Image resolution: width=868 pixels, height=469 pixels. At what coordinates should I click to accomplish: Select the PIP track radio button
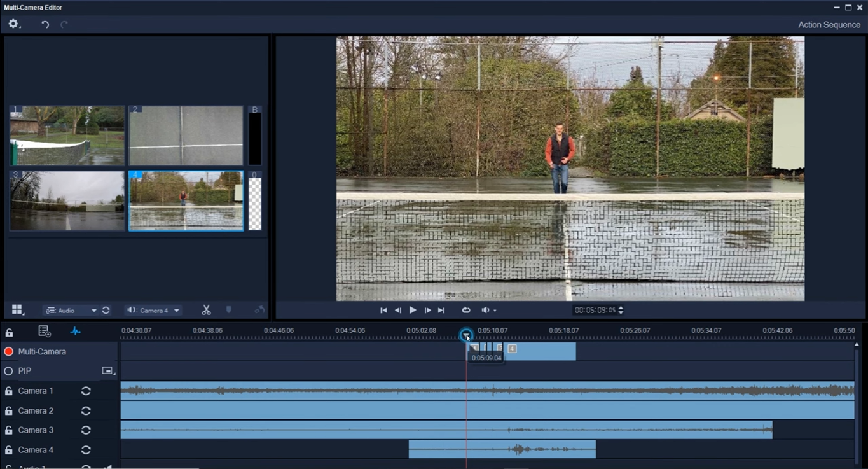pyautogui.click(x=8, y=370)
